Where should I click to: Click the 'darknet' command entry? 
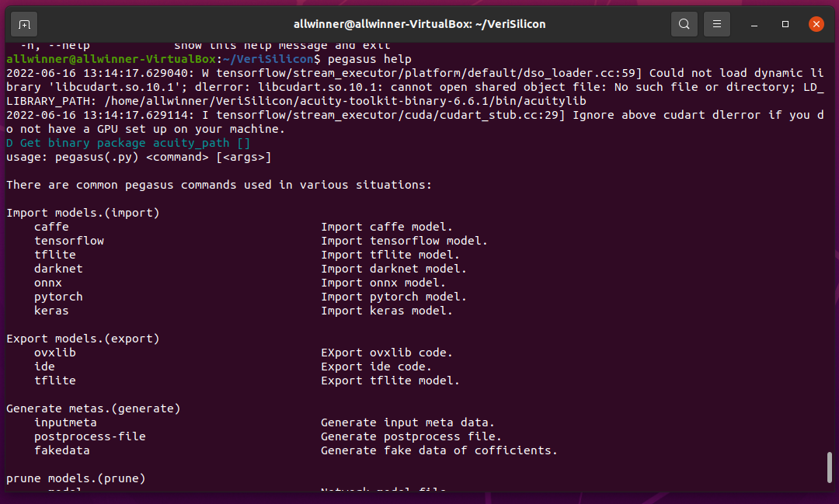click(x=58, y=269)
